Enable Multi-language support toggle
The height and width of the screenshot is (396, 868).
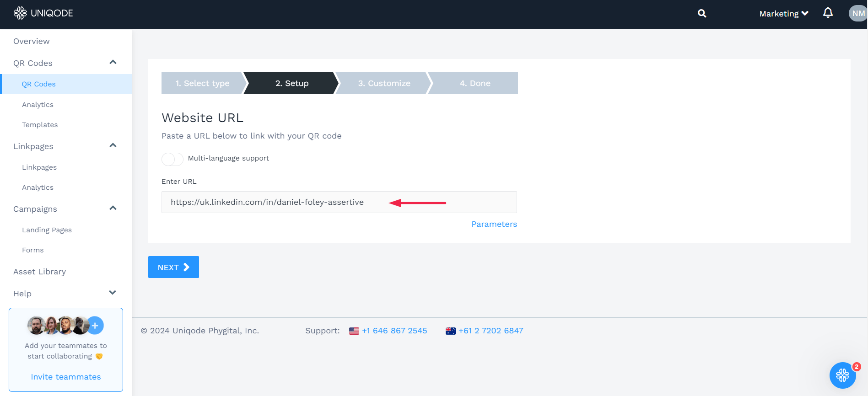(x=173, y=159)
